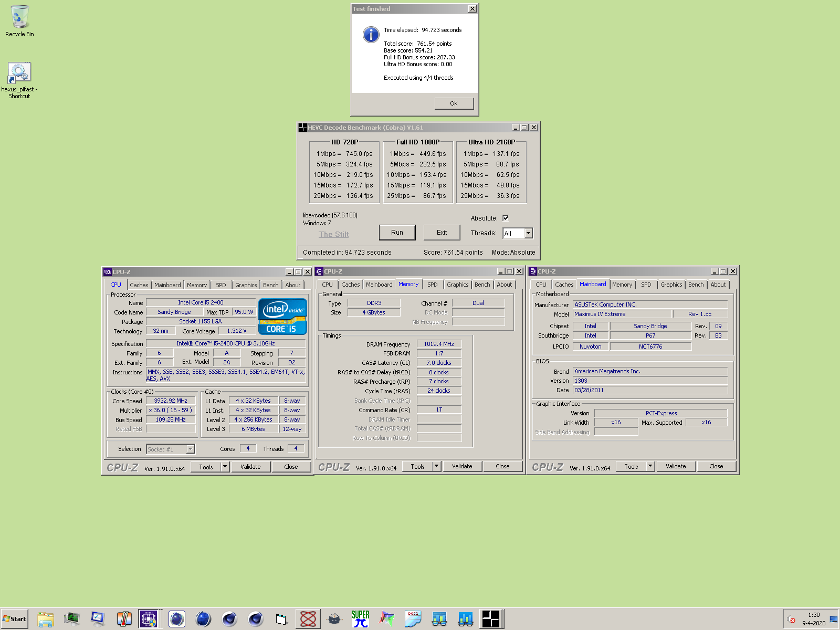Click OK in Test finished dialog

pyautogui.click(x=454, y=103)
